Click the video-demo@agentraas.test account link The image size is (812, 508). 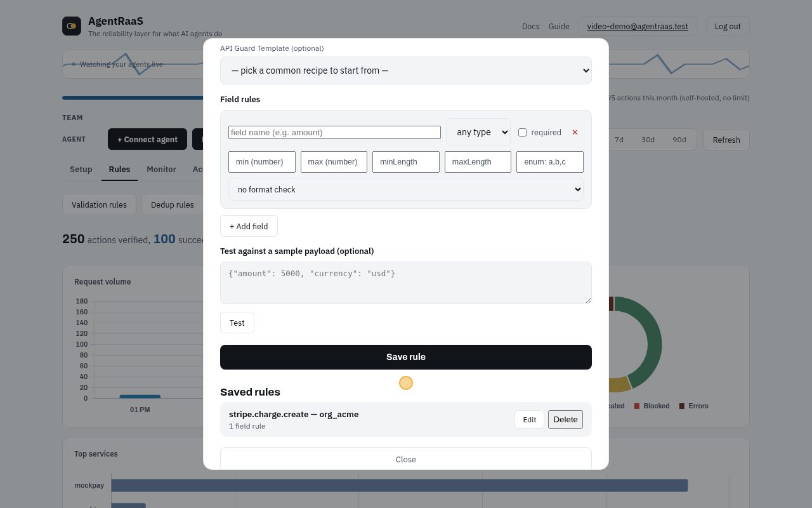tap(638, 26)
